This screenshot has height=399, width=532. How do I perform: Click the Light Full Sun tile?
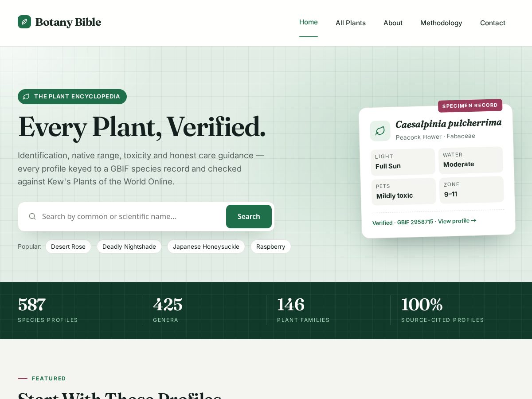pyautogui.click(x=403, y=162)
